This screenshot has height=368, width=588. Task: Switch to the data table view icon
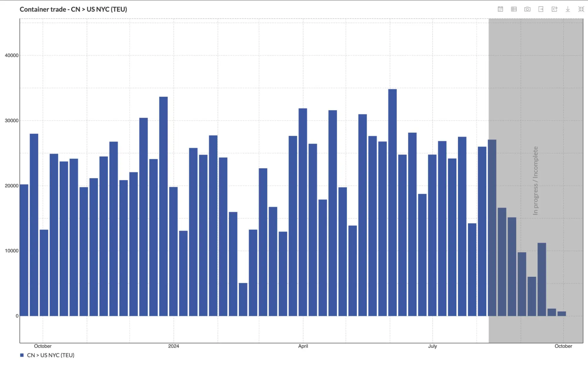click(514, 9)
